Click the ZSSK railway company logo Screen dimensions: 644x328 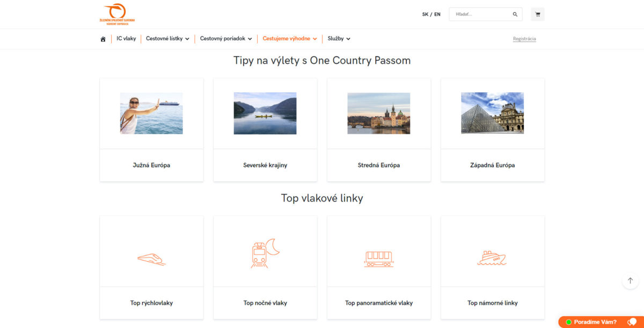point(116,14)
